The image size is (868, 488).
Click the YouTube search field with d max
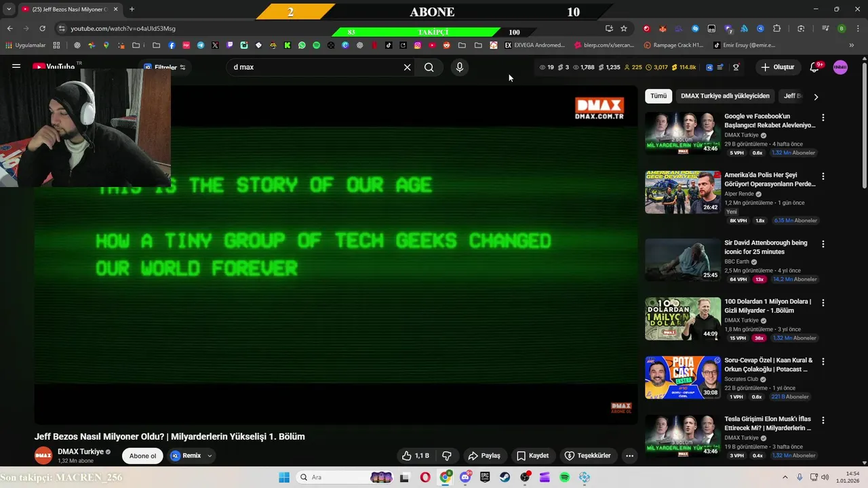pos(315,67)
